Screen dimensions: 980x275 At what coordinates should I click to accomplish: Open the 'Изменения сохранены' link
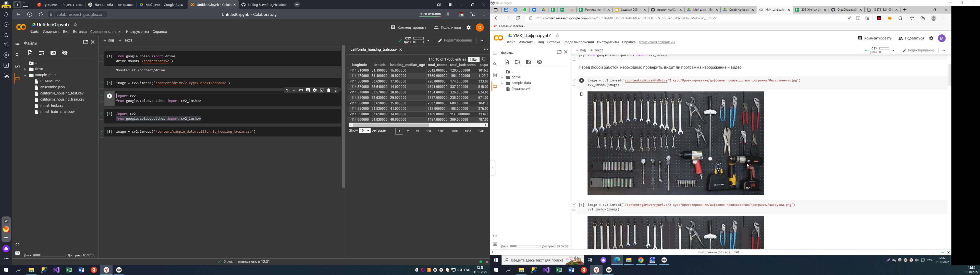point(657,42)
